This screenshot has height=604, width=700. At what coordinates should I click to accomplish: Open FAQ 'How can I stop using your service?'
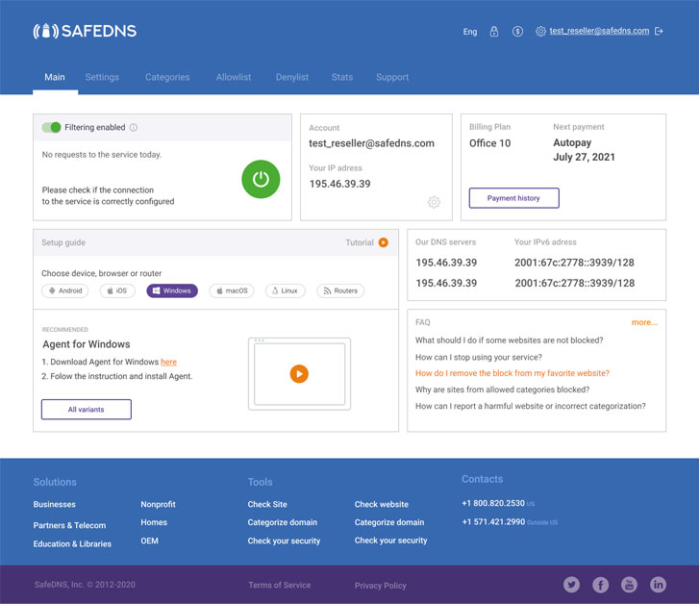479,357
